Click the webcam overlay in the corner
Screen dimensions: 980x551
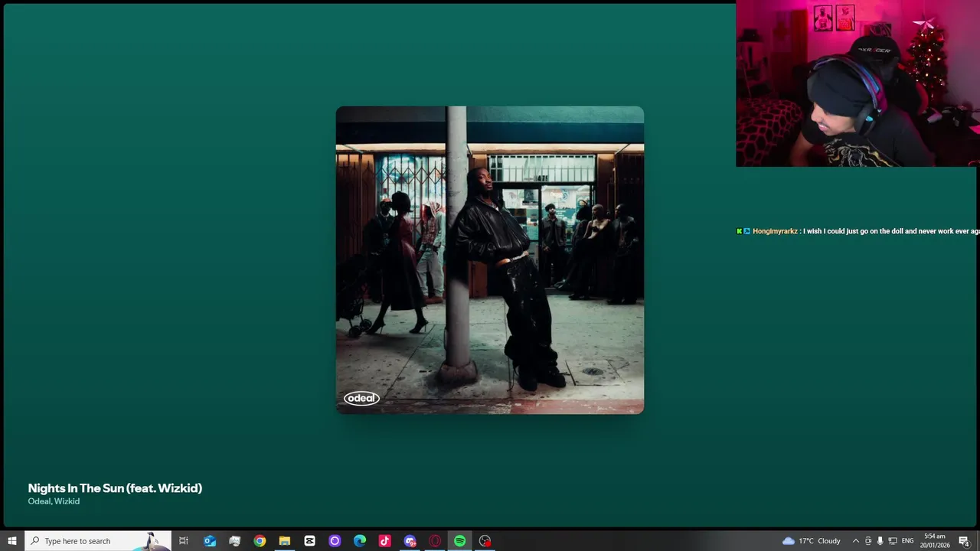point(857,83)
